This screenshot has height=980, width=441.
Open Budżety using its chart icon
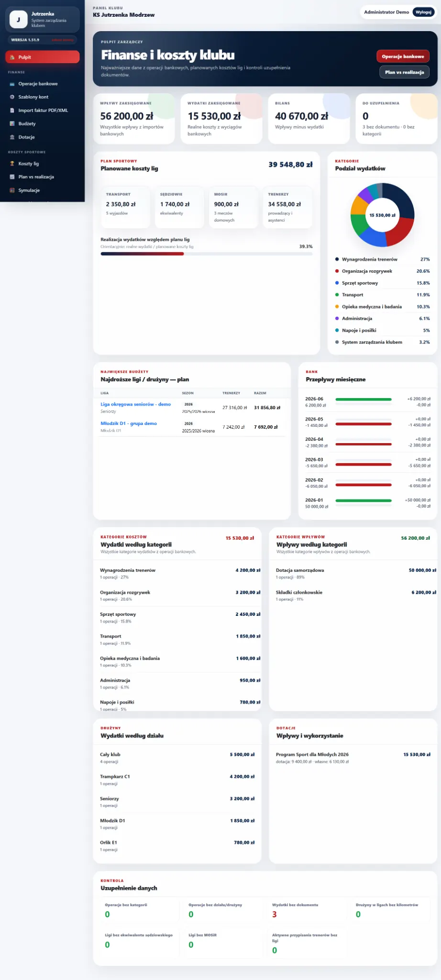click(12, 124)
